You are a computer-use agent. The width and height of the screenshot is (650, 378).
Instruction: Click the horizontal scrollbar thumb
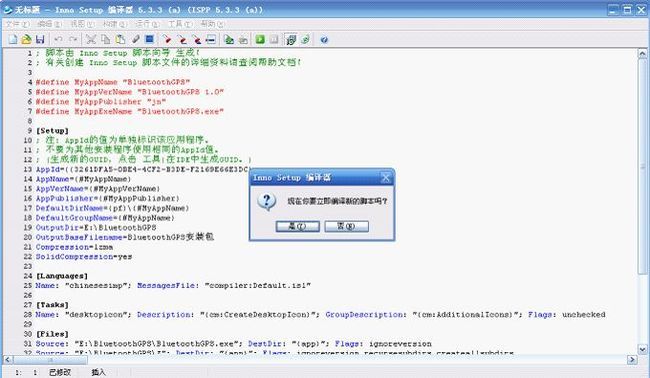point(51,359)
